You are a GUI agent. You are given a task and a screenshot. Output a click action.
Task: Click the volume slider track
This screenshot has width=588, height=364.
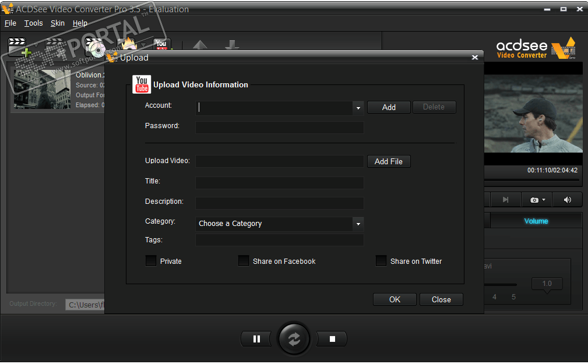click(501, 285)
